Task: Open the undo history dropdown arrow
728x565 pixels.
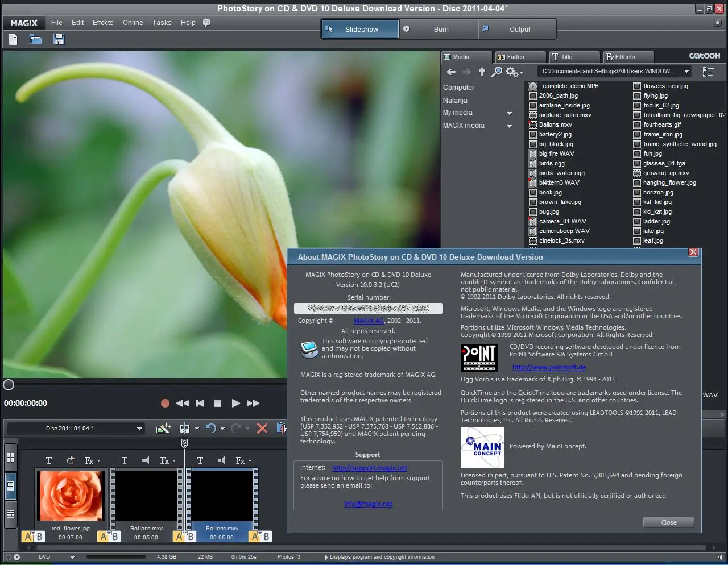Action: [222, 428]
